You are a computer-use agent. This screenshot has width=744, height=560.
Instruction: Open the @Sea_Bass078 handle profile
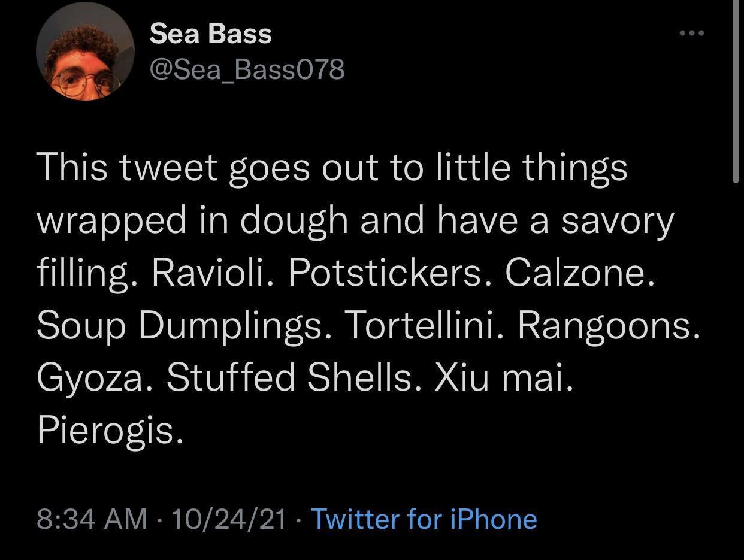[x=247, y=70]
